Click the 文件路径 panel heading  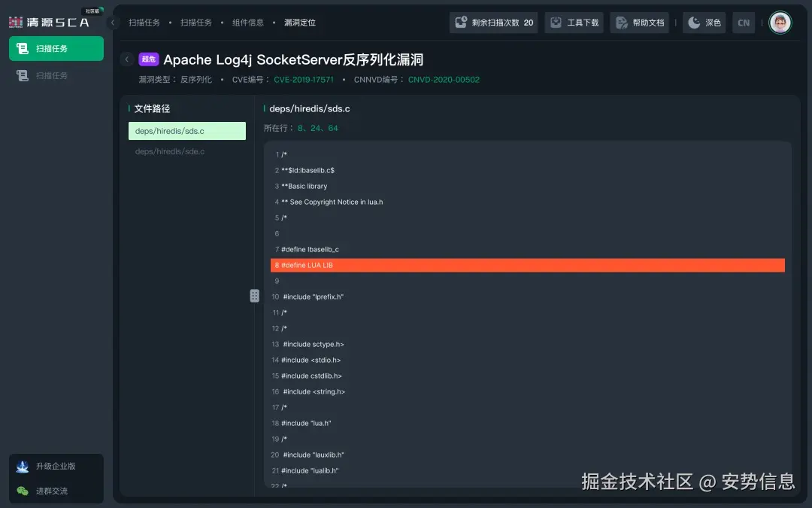(152, 109)
